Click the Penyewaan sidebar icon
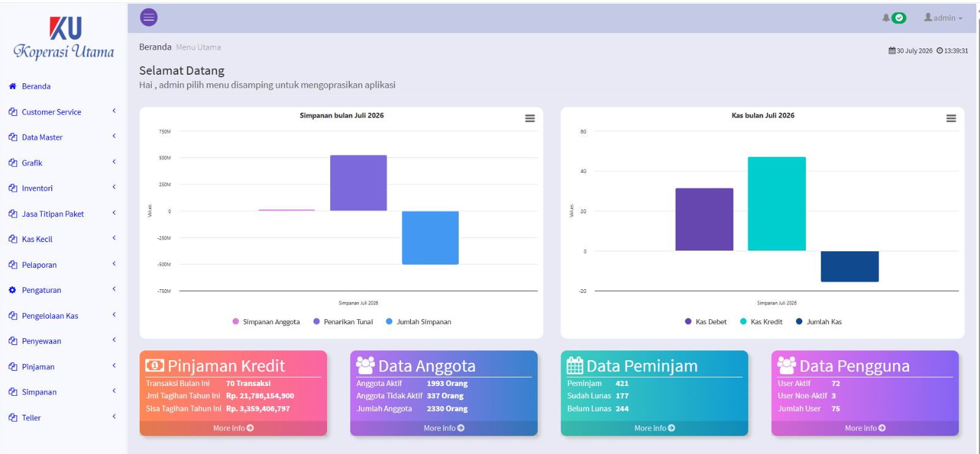 click(x=13, y=341)
